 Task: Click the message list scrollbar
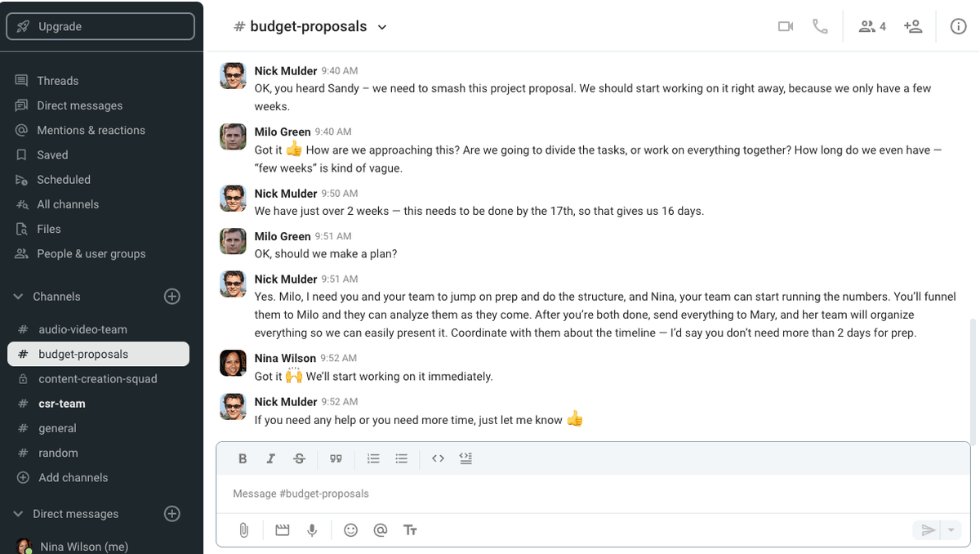click(x=971, y=375)
